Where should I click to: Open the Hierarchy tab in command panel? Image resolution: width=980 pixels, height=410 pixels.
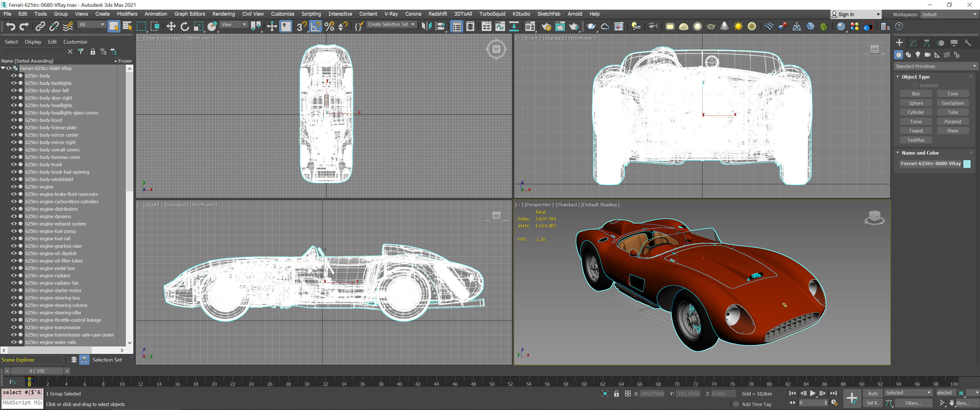(926, 43)
